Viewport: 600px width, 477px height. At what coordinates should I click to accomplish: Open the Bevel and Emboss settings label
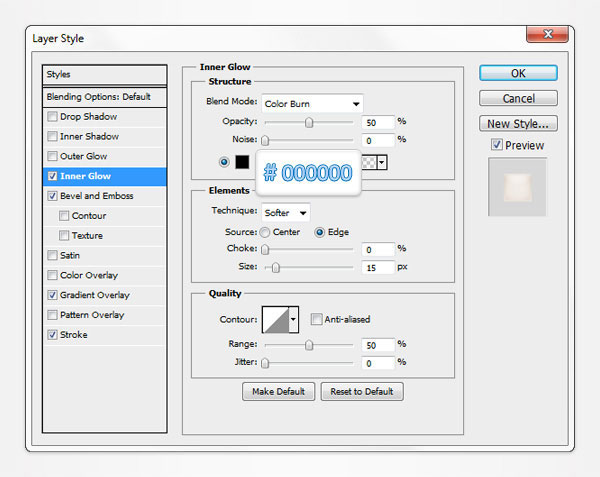click(96, 196)
